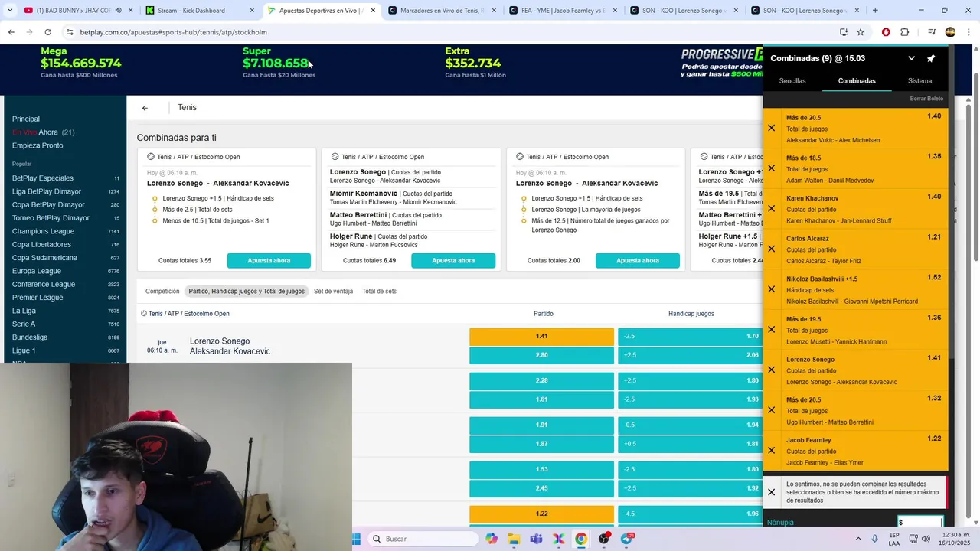Image resolution: width=980 pixels, height=551 pixels.
Task: Select Sonego match odds 1.41
Action: pos(541,337)
